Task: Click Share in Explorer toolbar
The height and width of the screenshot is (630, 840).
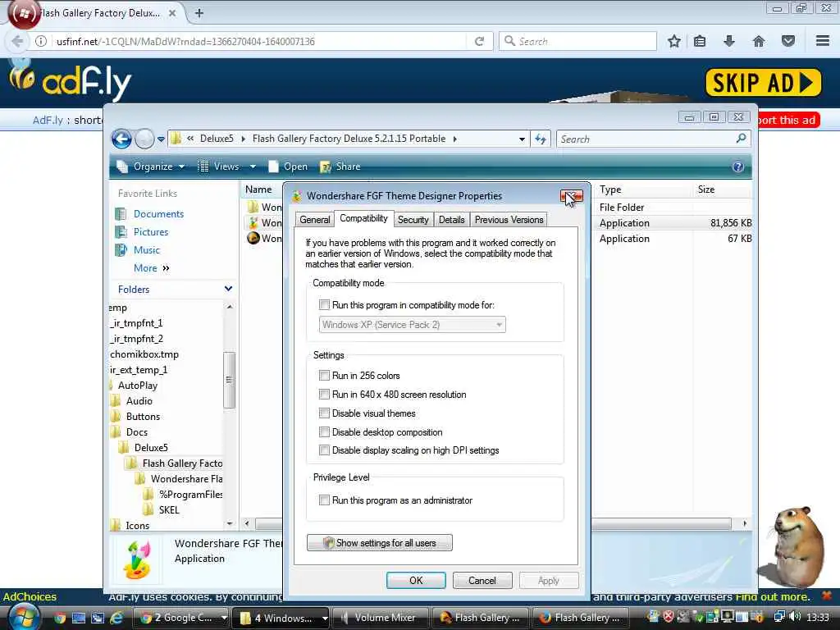Action: tap(340, 167)
